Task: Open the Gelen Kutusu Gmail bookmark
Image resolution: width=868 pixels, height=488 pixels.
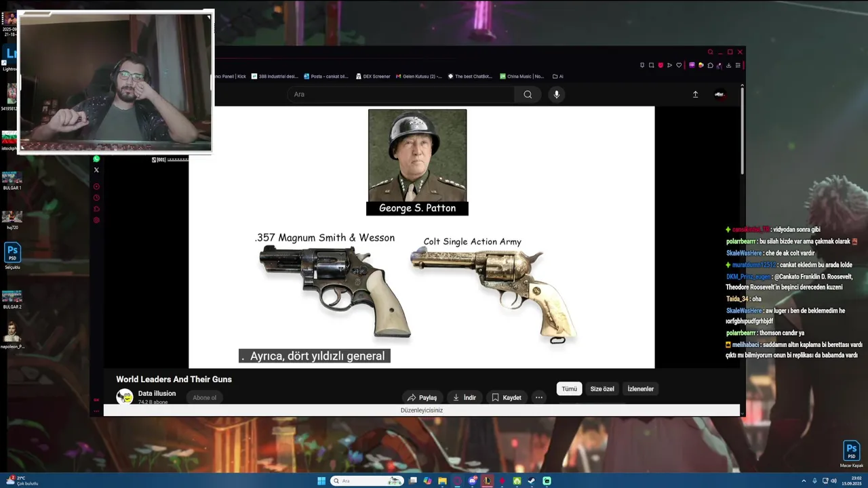Action: point(418,77)
